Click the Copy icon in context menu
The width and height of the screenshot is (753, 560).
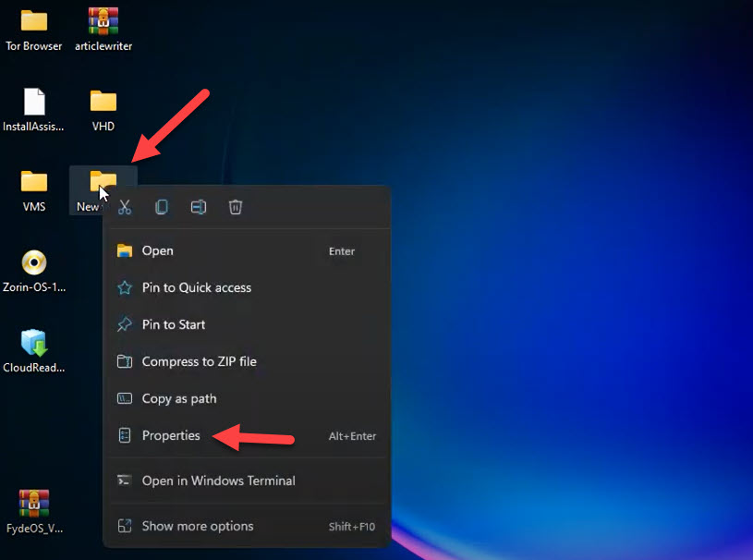click(162, 208)
